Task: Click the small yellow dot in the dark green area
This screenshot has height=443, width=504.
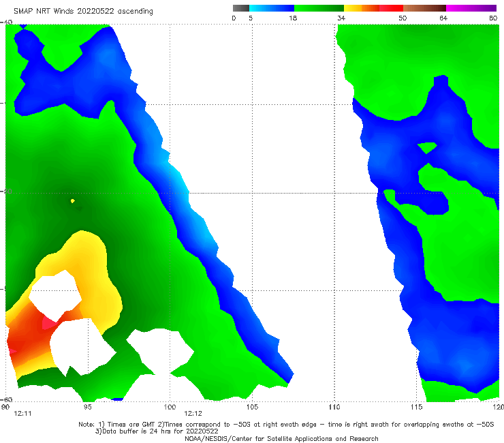Action: click(x=73, y=201)
